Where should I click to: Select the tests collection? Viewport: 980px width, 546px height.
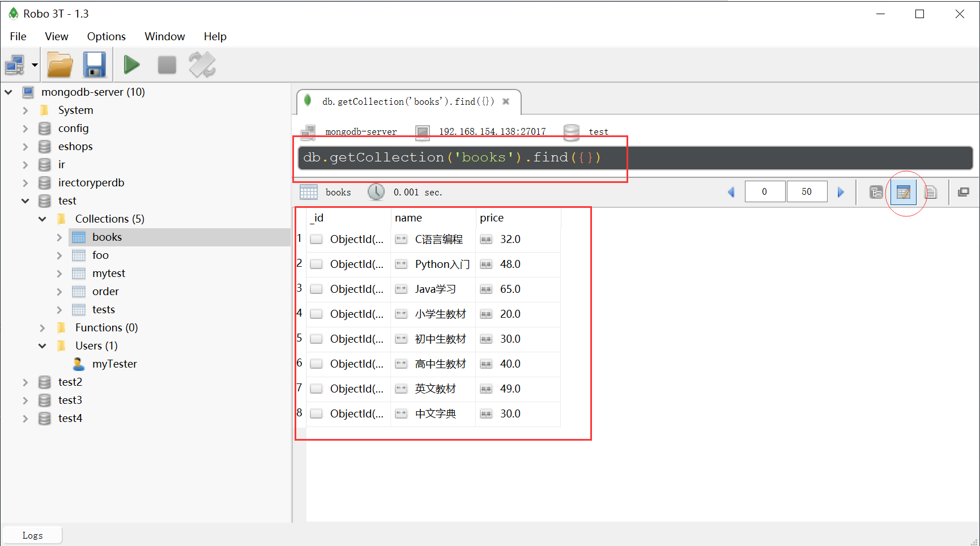[104, 309]
